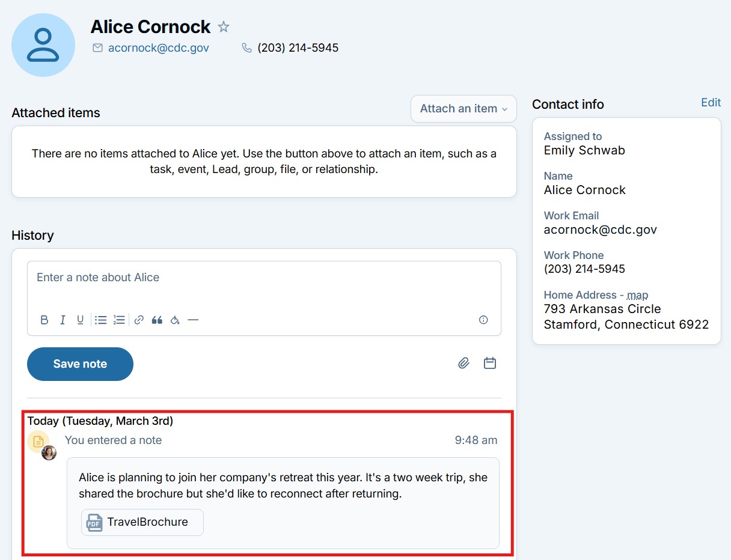The height and width of the screenshot is (560, 731).
Task: Apply bold formatting in the note editor
Action: pyautogui.click(x=44, y=320)
